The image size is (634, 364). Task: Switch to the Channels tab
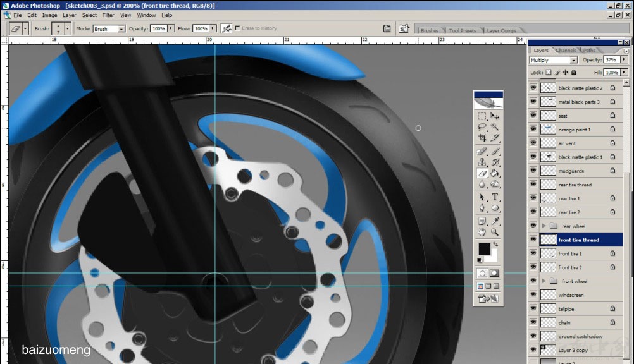(x=565, y=50)
